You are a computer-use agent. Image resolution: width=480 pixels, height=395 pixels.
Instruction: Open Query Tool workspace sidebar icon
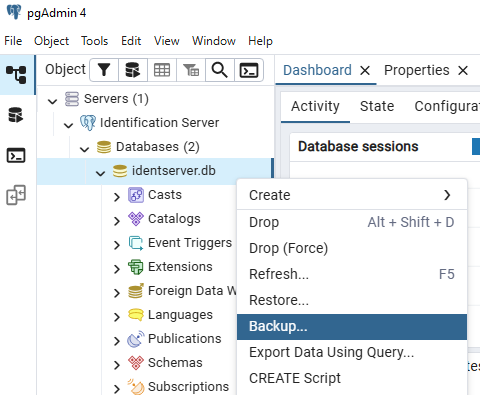coord(16,115)
